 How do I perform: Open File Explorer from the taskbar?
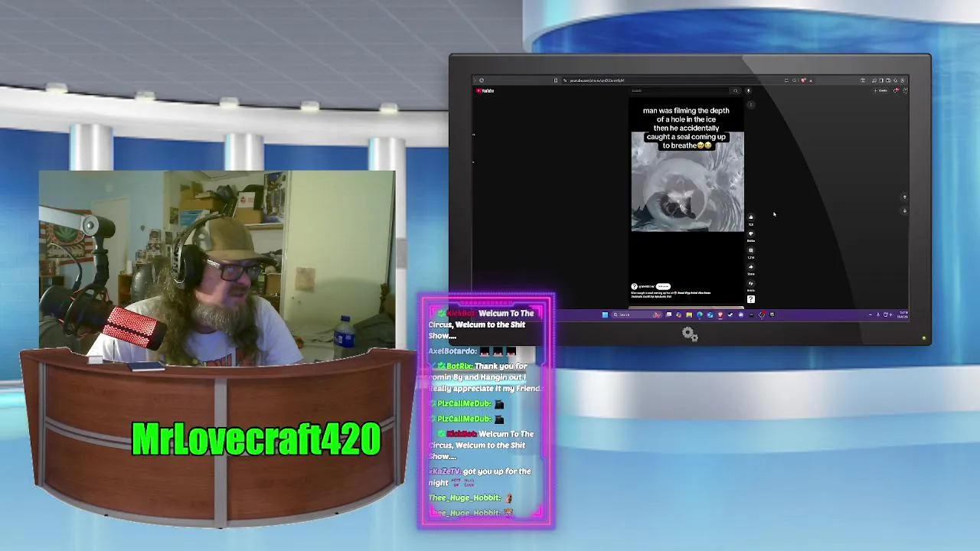tap(689, 315)
